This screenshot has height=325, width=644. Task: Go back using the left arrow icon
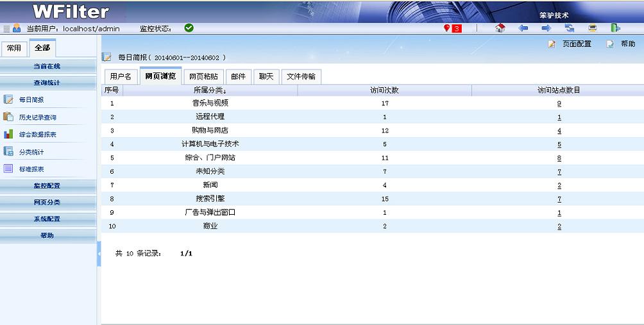click(523, 28)
